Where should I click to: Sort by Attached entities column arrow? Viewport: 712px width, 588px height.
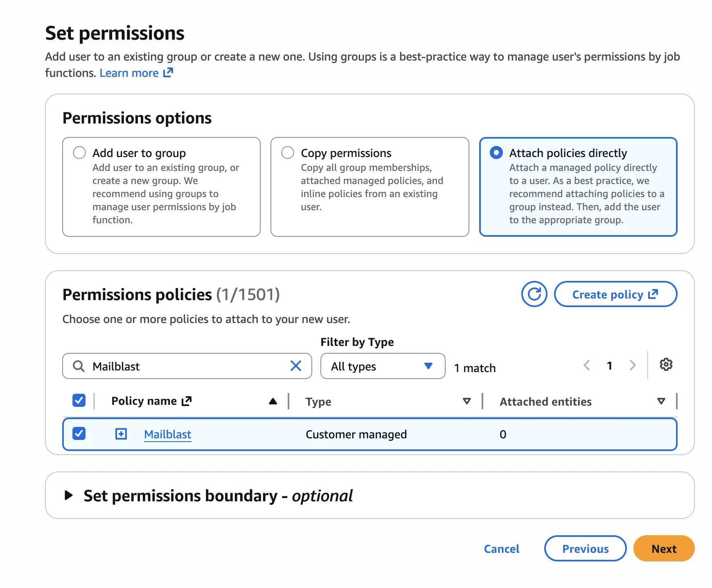coord(661,401)
